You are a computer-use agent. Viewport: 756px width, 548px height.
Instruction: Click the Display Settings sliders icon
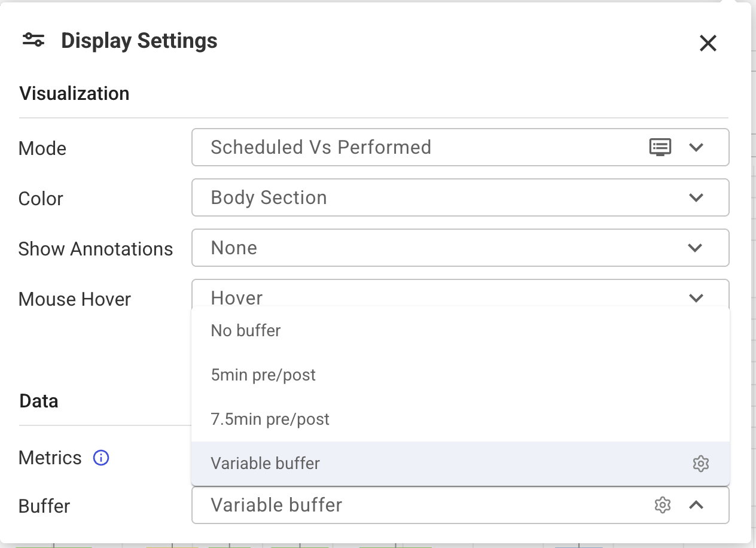click(33, 40)
